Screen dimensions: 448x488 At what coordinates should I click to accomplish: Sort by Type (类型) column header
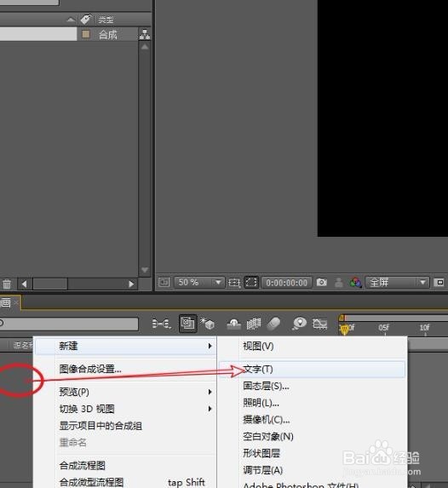click(106, 20)
